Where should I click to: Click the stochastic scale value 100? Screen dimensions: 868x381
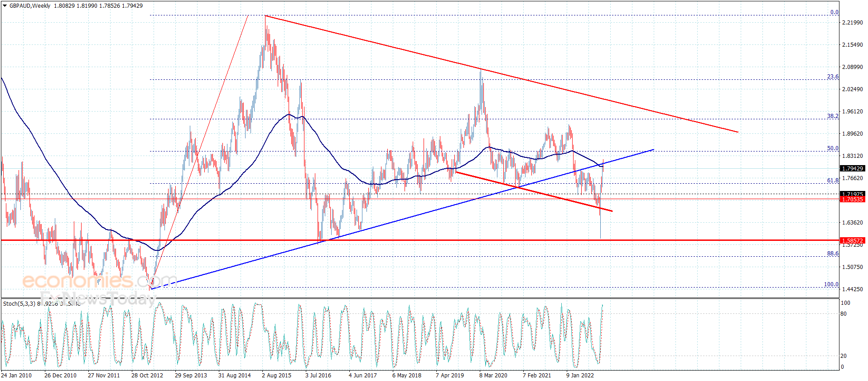845,303
